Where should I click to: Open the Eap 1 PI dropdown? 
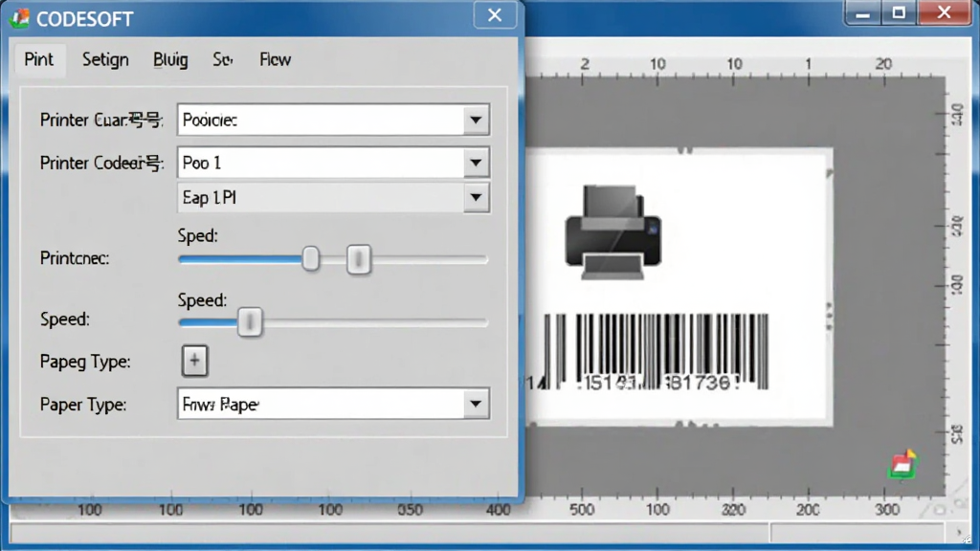click(333, 198)
